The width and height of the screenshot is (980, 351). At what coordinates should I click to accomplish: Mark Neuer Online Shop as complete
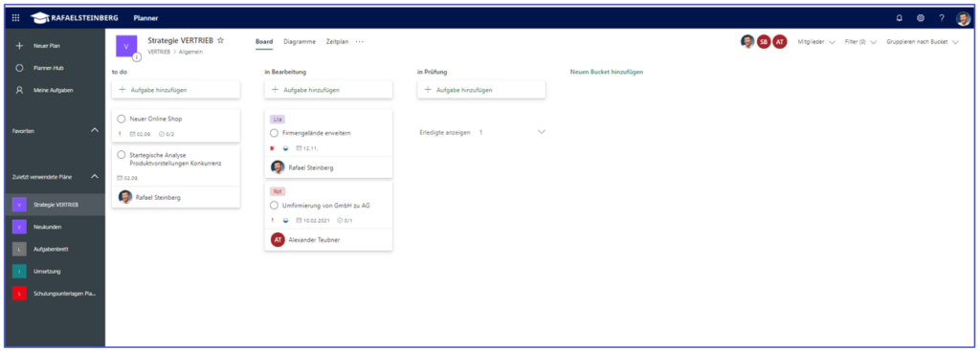[122, 119]
